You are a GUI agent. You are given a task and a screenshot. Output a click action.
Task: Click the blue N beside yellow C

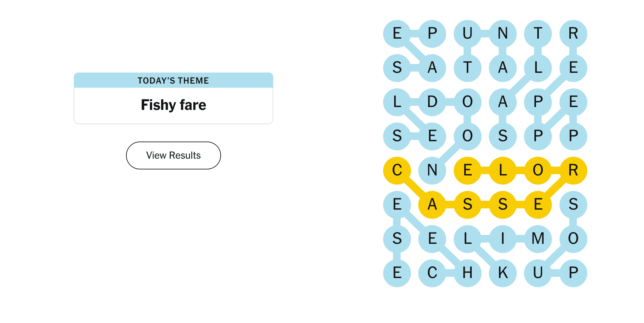tap(432, 170)
